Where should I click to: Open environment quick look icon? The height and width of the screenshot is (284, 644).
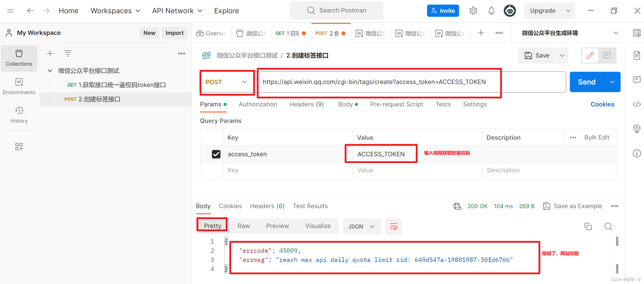tap(637, 33)
